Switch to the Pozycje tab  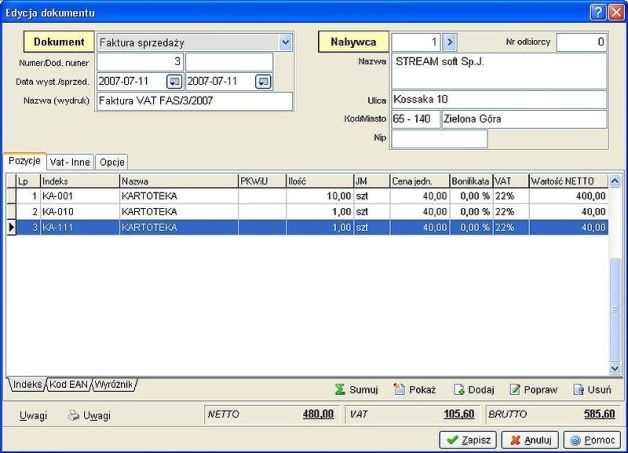point(24,161)
